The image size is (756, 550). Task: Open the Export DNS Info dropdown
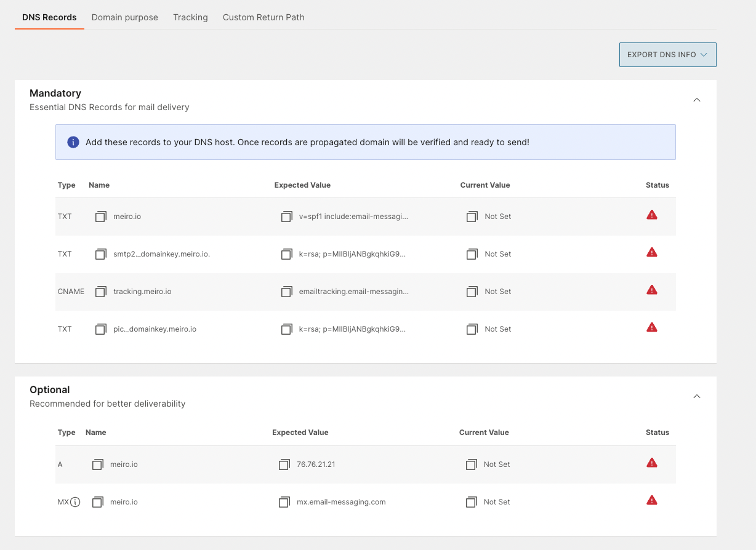pyautogui.click(x=667, y=55)
